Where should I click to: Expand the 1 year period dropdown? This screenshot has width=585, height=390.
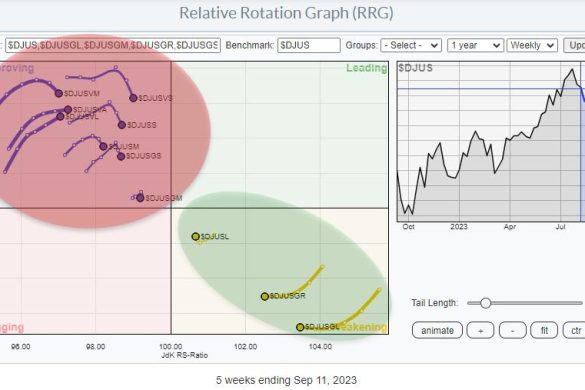point(475,45)
